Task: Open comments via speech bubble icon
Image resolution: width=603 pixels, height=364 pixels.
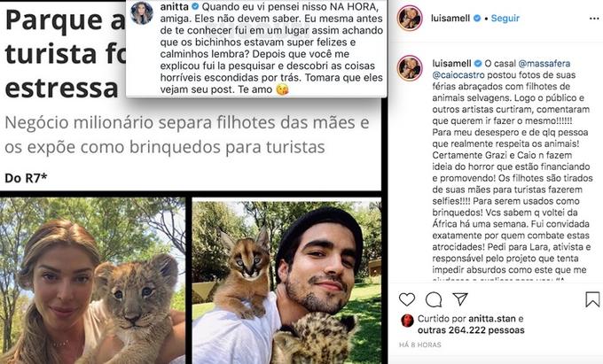Action: click(434, 299)
